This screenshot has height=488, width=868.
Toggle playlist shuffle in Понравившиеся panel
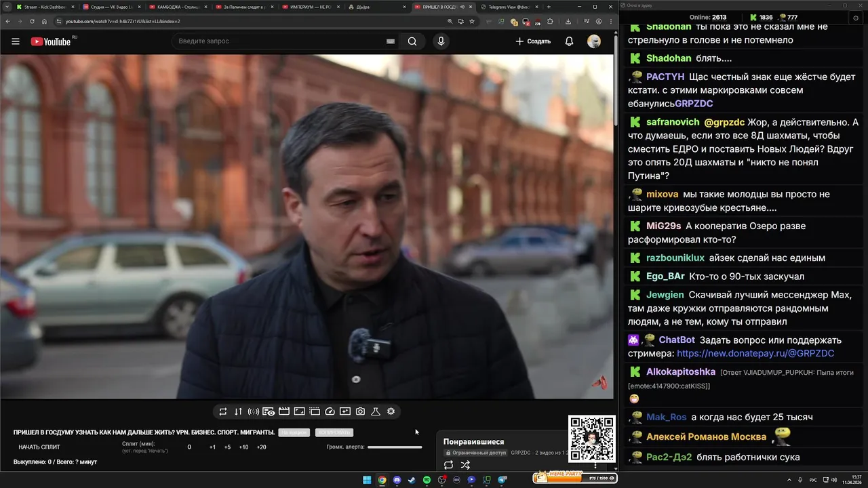465,465
